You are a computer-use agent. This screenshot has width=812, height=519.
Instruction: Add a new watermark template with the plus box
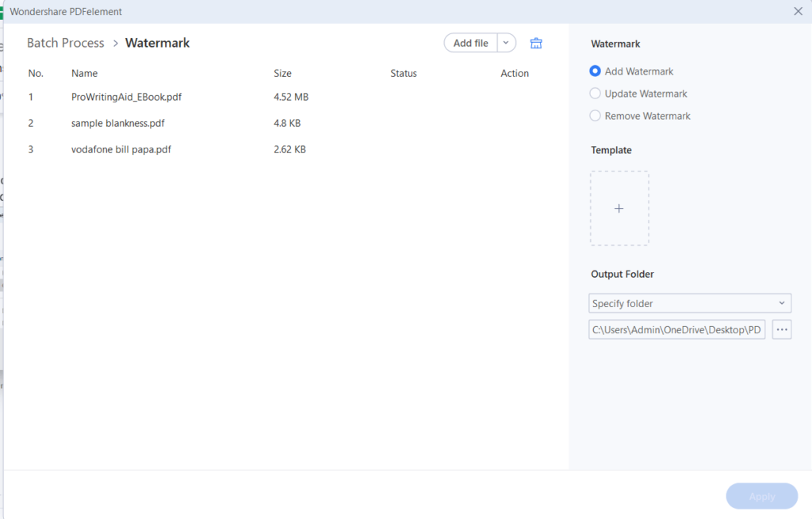click(619, 209)
